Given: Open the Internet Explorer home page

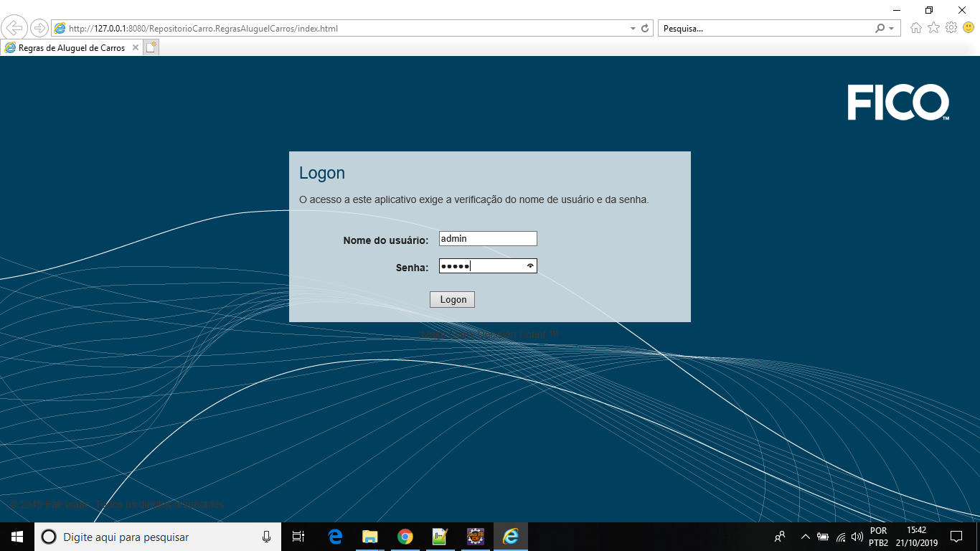Looking at the screenshot, I should [x=917, y=28].
